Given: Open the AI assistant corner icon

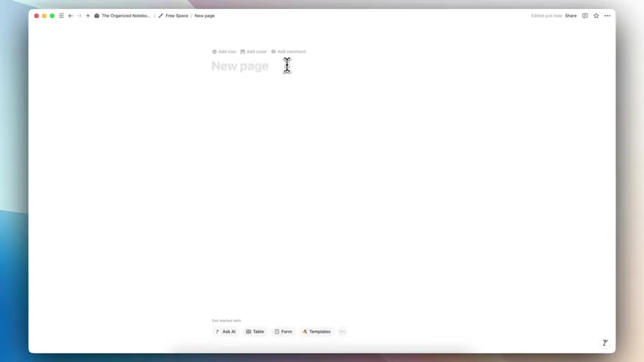Looking at the screenshot, I should 605,342.
